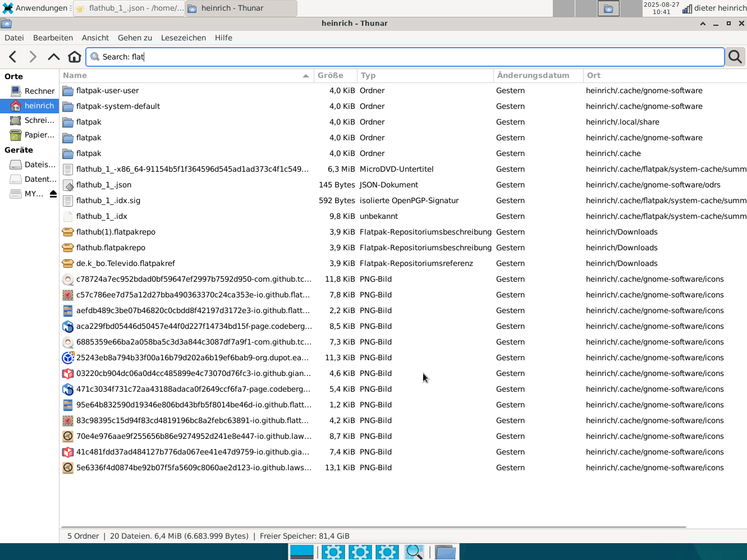
Task: Click the magnifier search button at right
Action: coord(735,57)
